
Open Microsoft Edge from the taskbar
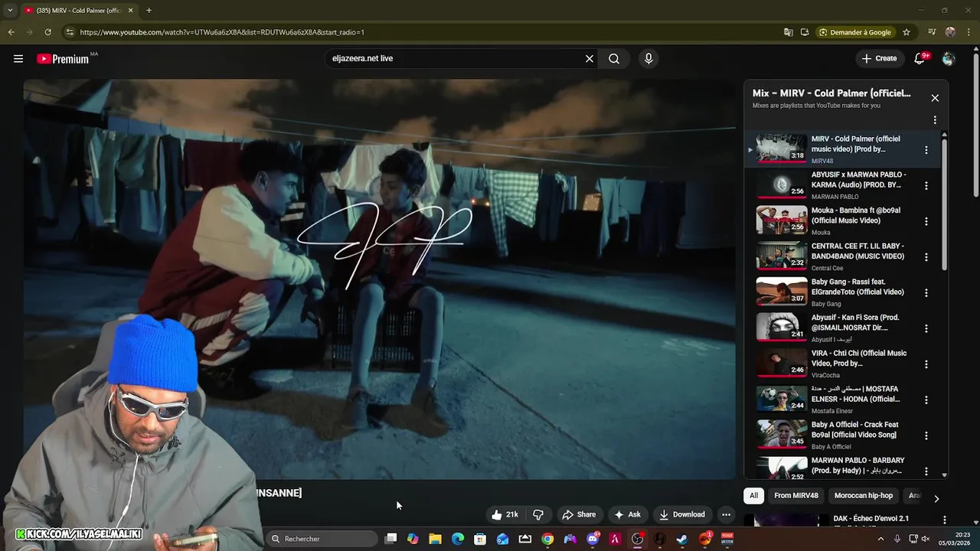point(458,539)
